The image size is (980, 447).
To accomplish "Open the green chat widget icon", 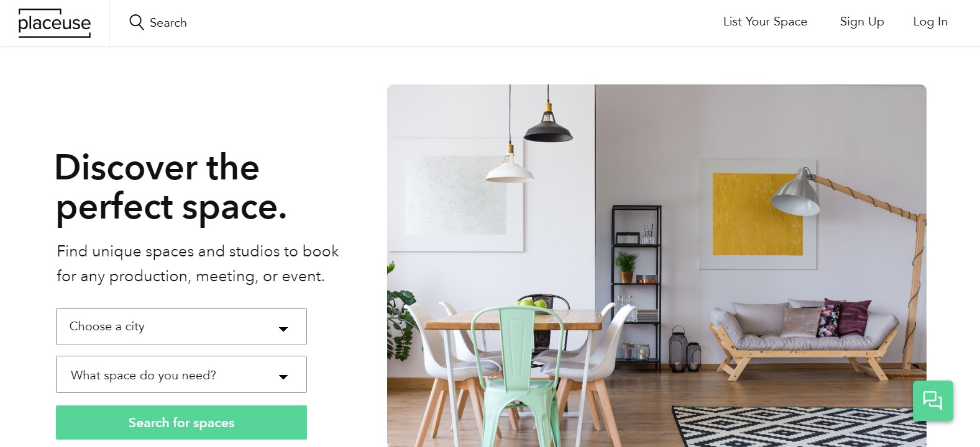I will (x=933, y=400).
